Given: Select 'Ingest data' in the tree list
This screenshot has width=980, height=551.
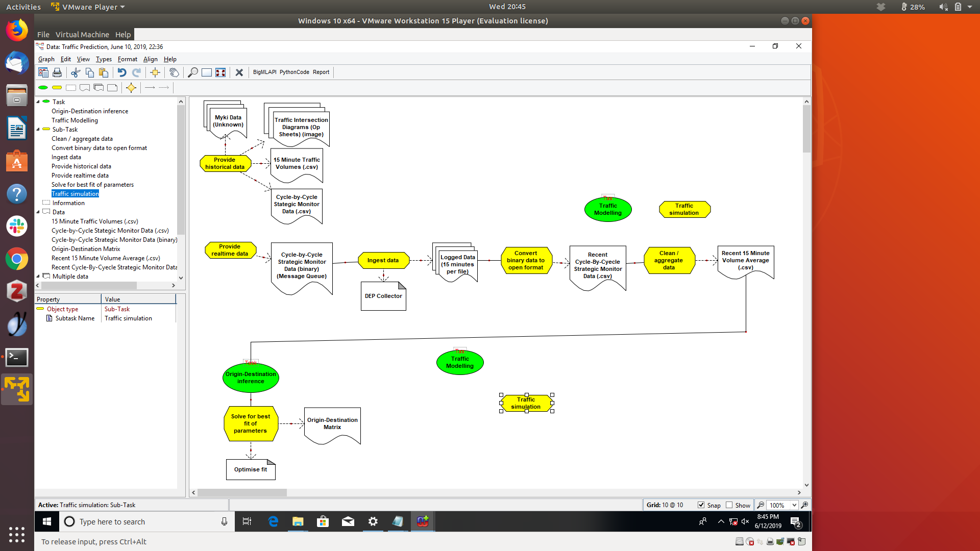Looking at the screenshot, I should pyautogui.click(x=66, y=157).
